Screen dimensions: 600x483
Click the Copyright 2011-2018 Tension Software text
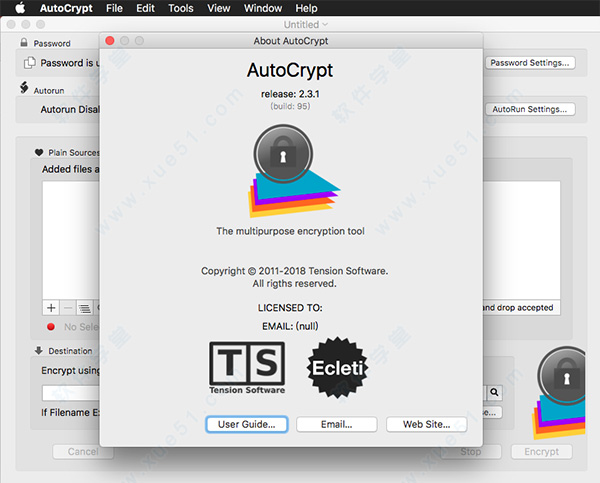click(294, 271)
